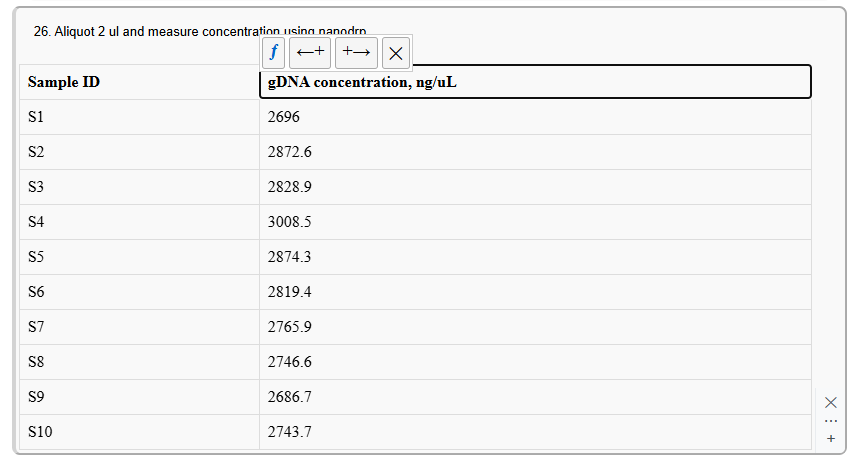Add a row with the plus icon

pyautogui.click(x=830, y=438)
